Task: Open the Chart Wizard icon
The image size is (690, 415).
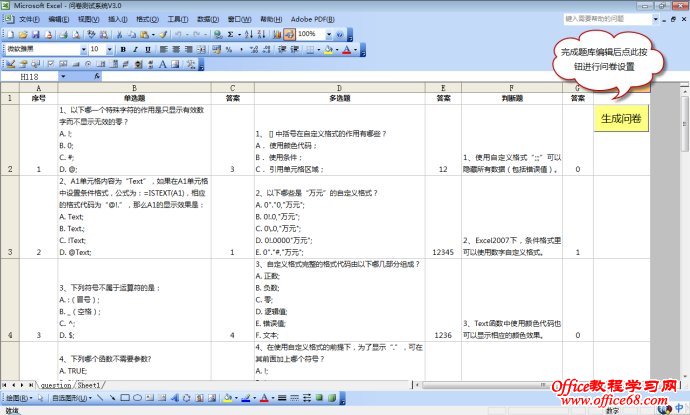Action: coord(277,34)
